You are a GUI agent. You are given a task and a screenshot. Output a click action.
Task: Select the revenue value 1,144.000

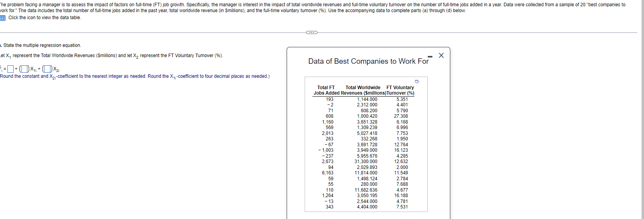click(367, 99)
